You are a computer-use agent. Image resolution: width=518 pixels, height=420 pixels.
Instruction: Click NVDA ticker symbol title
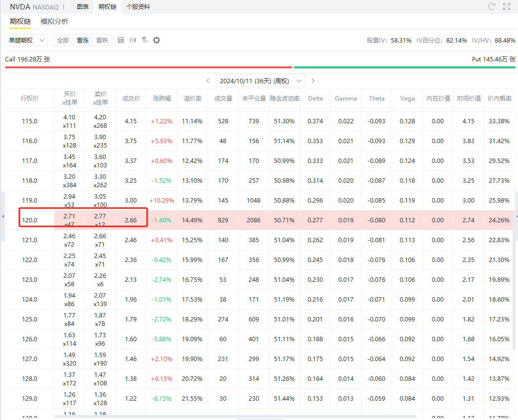point(20,7)
